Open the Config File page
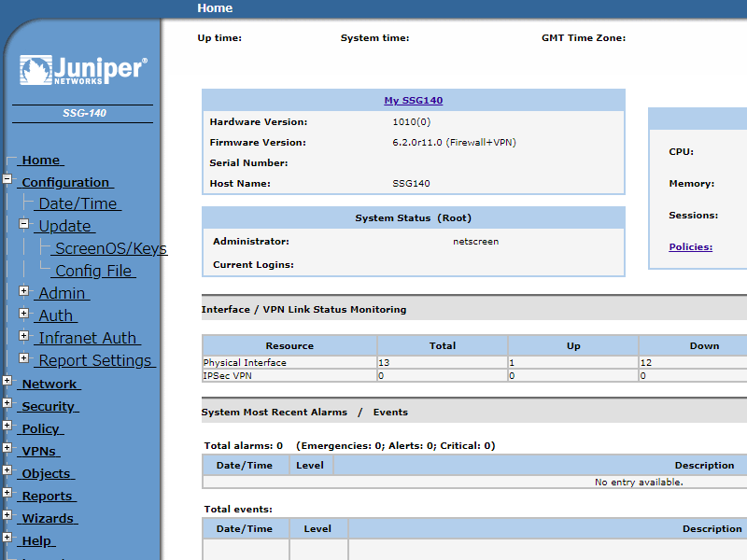Image resolution: width=747 pixels, height=560 pixels. click(x=93, y=271)
